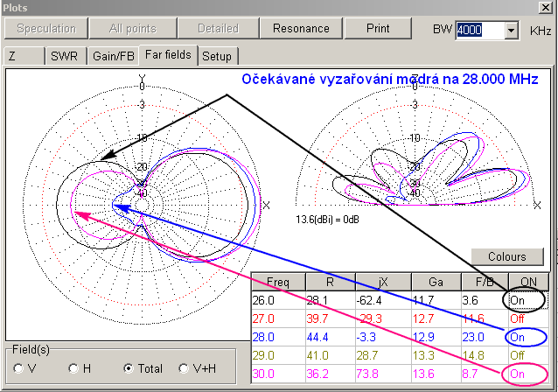Close the Plots window
The width and height of the screenshot is (558, 392).
click(547, 8)
